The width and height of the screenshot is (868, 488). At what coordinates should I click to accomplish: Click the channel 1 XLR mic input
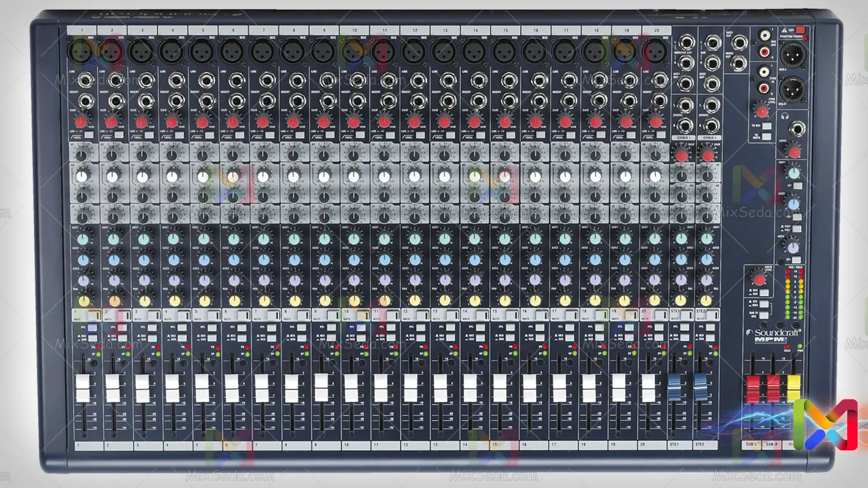[80, 52]
